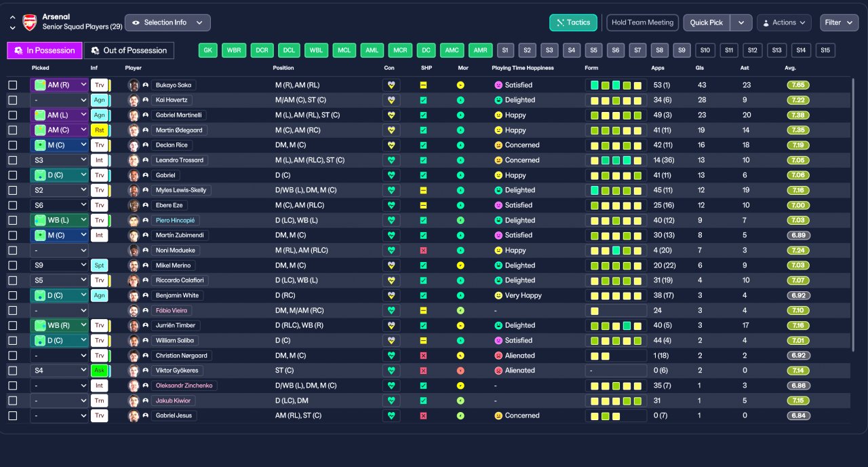This screenshot has height=467, width=868.
Task: Open the Selection Info dropdown
Action: 167,22
